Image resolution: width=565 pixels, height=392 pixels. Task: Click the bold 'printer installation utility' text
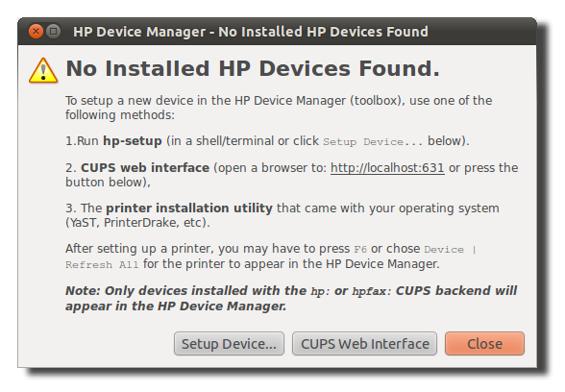coord(189,208)
